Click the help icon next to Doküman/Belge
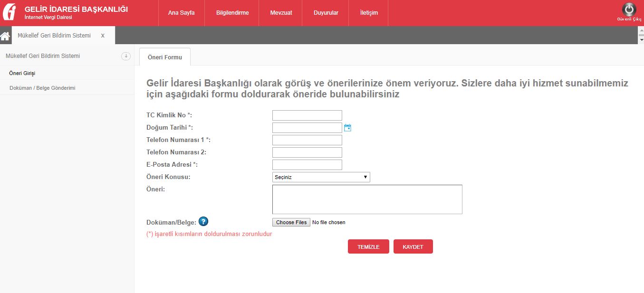The height and width of the screenshot is (293, 644). (x=204, y=221)
